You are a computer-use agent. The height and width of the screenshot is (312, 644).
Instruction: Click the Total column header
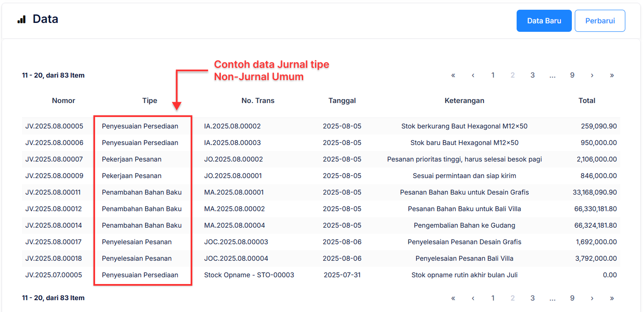click(587, 100)
